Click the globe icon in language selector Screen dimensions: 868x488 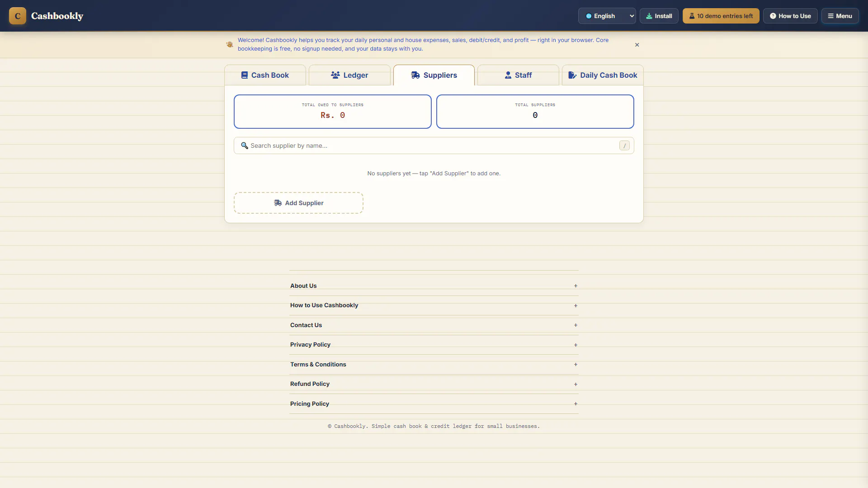[x=589, y=16]
